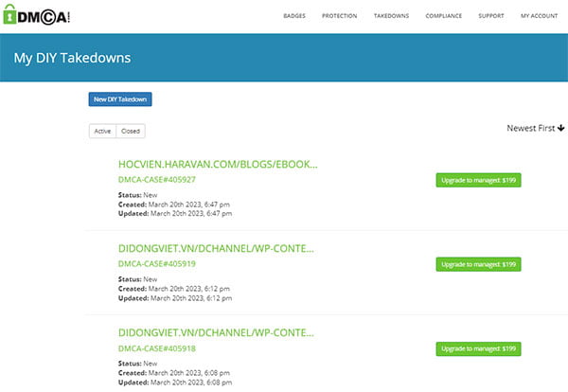The height and width of the screenshot is (392, 568).
Task: Click the Updated date reading 6:12 pm
Action: click(x=175, y=298)
